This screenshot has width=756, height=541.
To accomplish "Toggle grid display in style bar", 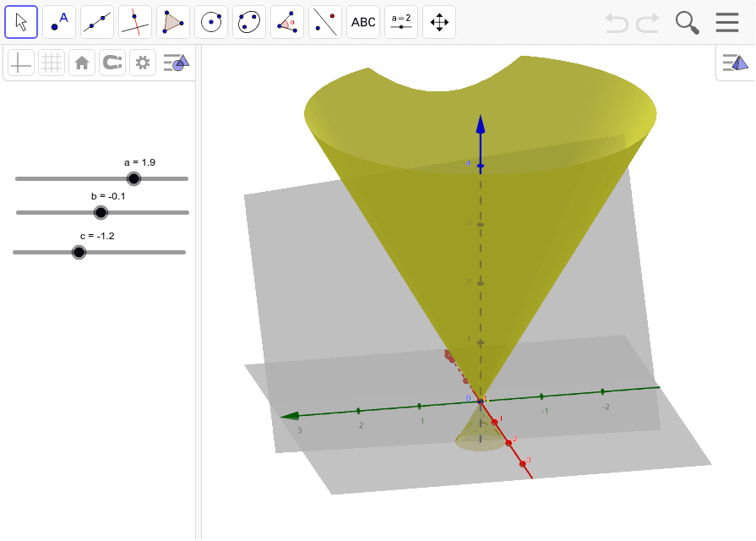I will [x=52, y=63].
